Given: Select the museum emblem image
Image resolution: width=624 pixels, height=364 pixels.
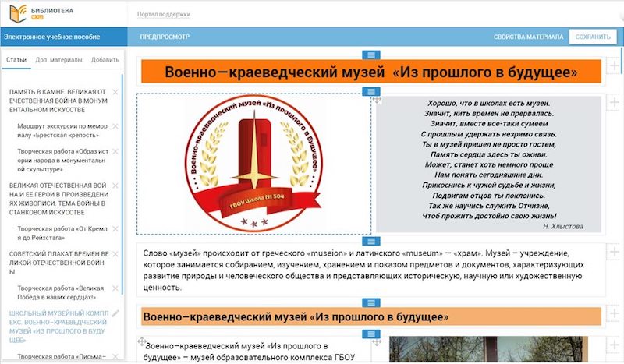Looking at the screenshot, I should click(x=253, y=164).
